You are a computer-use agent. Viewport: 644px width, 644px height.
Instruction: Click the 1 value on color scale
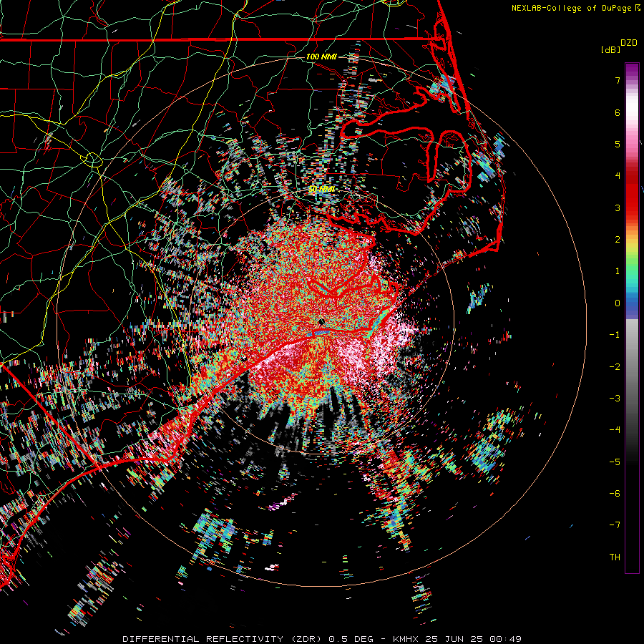(x=618, y=271)
